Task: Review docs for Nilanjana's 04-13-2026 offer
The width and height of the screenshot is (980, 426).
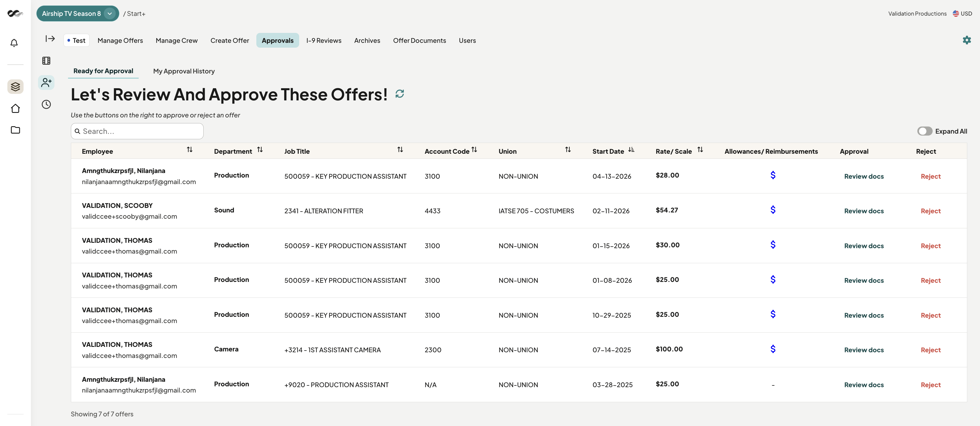Action: (x=863, y=176)
